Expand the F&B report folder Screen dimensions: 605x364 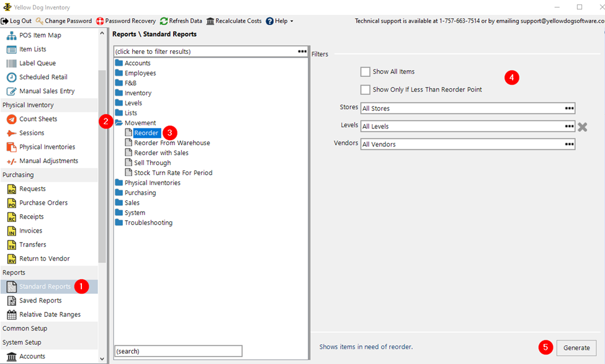click(119, 83)
